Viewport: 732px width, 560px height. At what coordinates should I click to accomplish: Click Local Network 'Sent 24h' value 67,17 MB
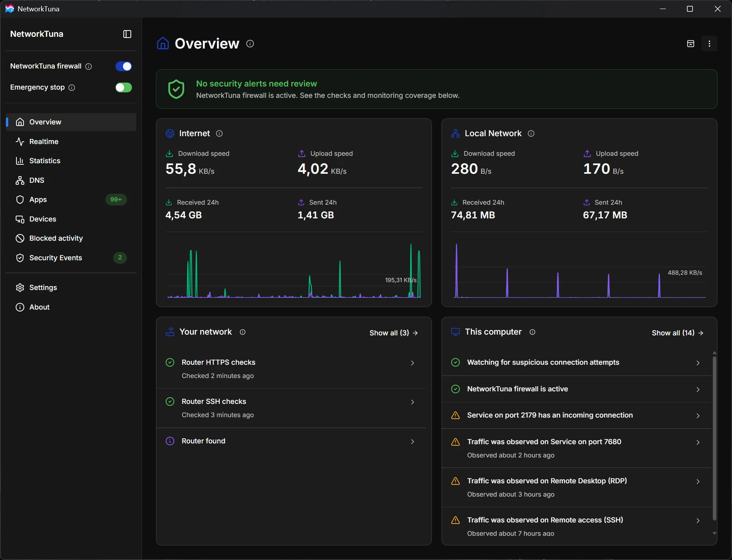tap(605, 215)
